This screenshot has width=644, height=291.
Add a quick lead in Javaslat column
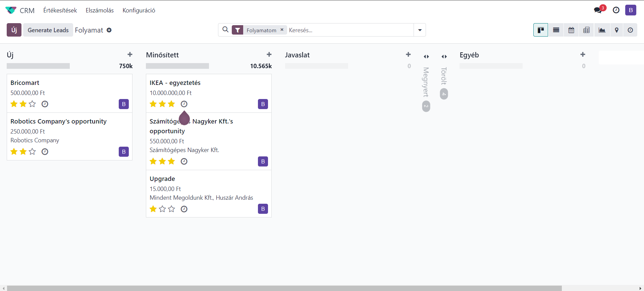[x=408, y=54]
